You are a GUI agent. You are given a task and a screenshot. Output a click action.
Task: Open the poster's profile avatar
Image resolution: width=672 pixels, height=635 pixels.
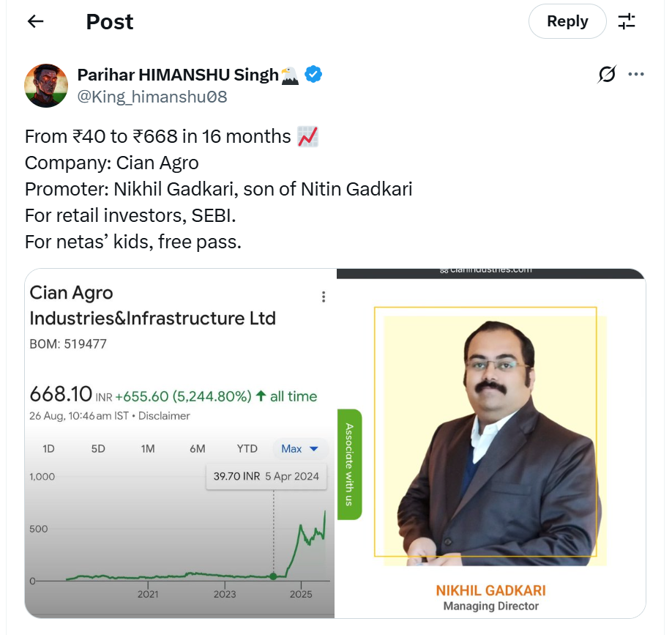pos(46,86)
